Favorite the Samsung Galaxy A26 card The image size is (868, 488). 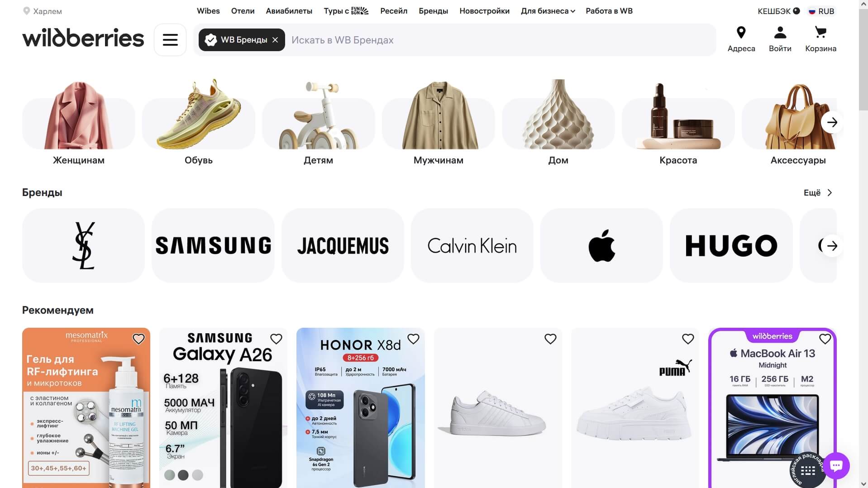tap(276, 339)
